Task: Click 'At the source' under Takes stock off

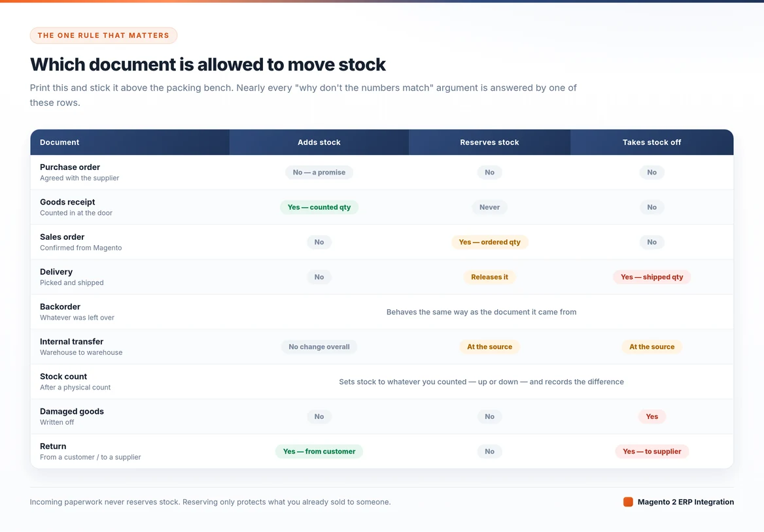Action: point(652,346)
